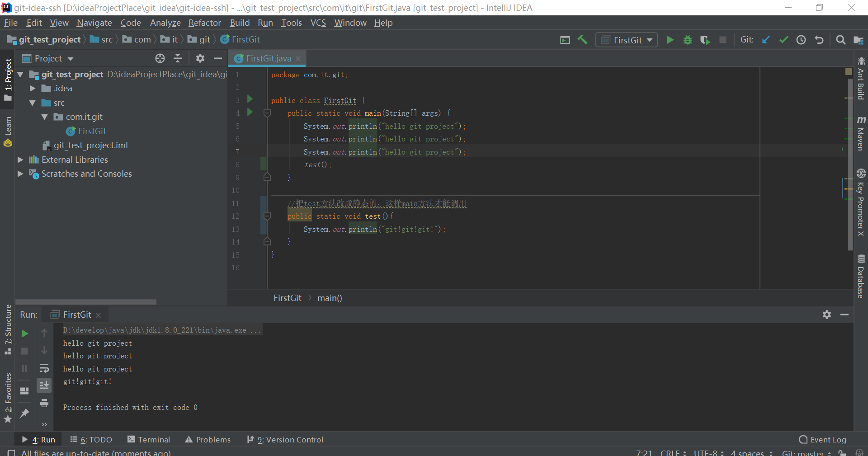Click Stop square in Run panel
The width and height of the screenshot is (868, 456).
(x=25, y=351)
